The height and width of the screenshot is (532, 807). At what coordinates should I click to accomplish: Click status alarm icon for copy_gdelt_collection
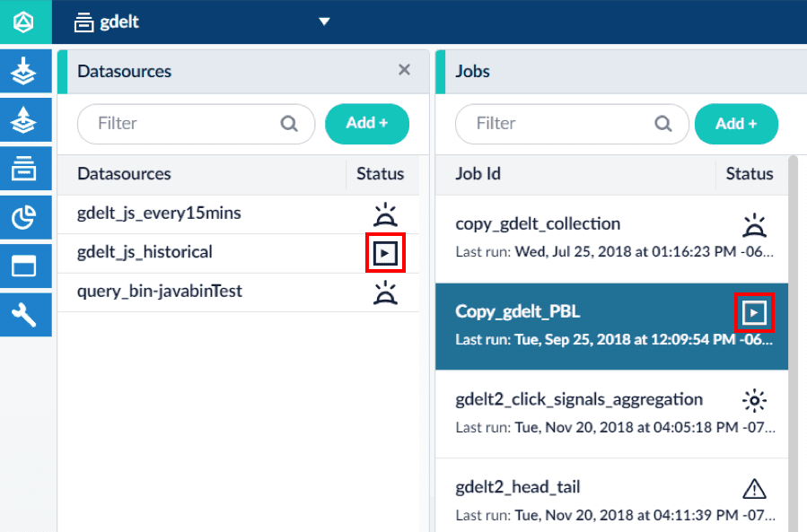pos(755,225)
